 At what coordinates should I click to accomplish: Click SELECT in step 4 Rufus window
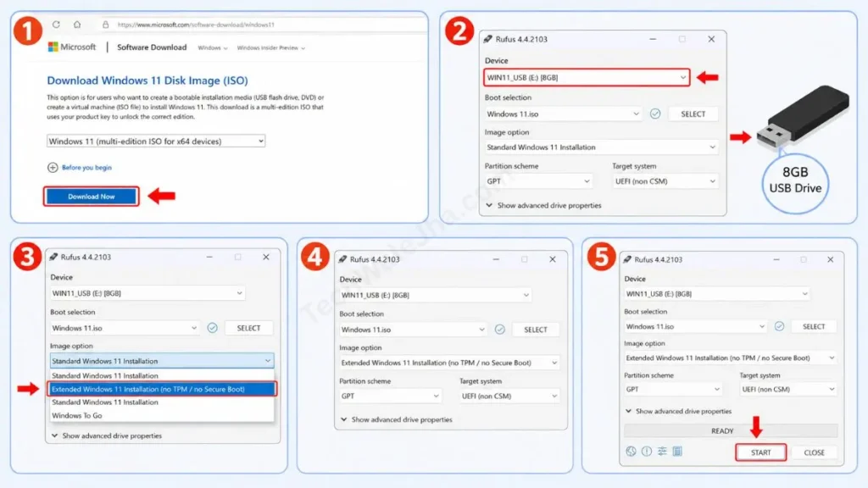(x=536, y=330)
